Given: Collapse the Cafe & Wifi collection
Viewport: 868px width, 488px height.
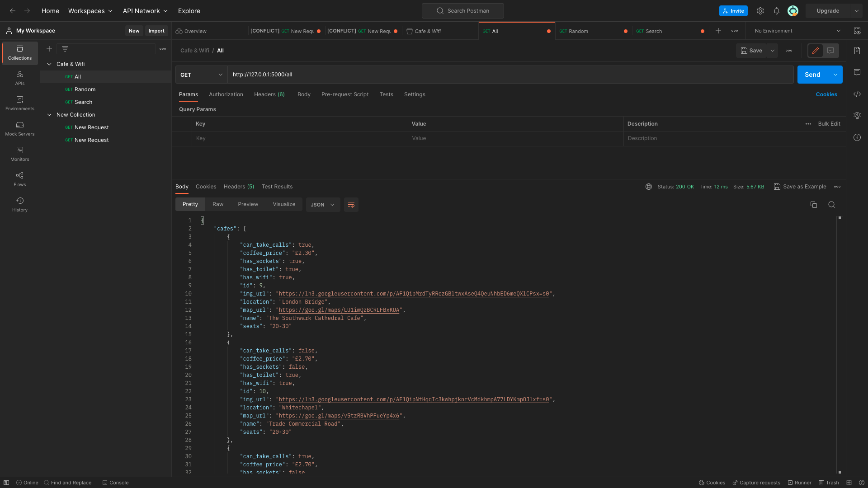Looking at the screenshot, I should coord(49,64).
